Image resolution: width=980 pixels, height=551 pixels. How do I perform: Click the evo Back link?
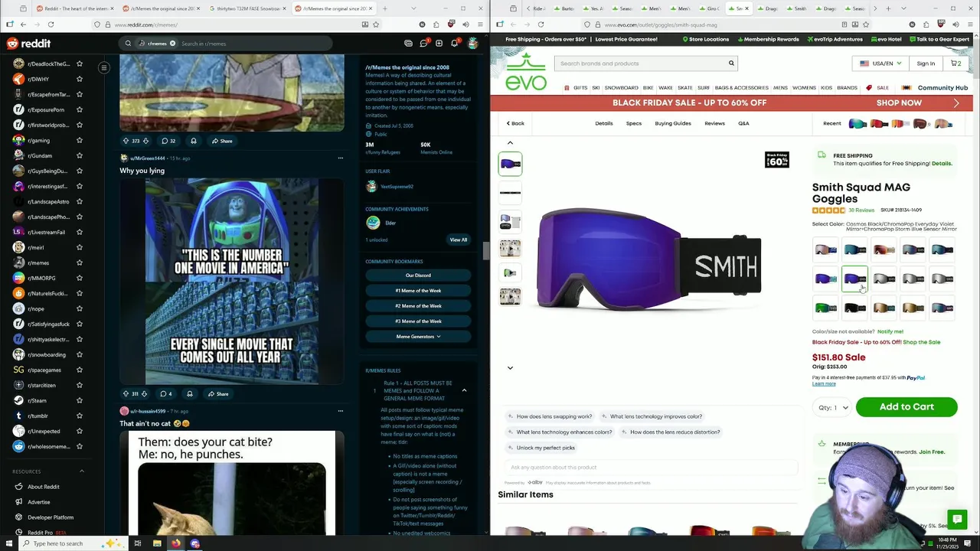[515, 123]
